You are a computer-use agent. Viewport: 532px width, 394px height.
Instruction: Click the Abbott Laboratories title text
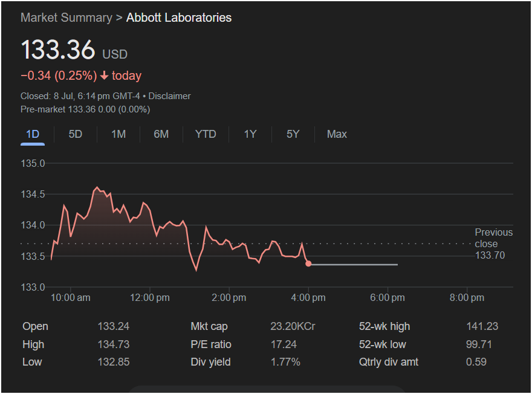coord(179,18)
